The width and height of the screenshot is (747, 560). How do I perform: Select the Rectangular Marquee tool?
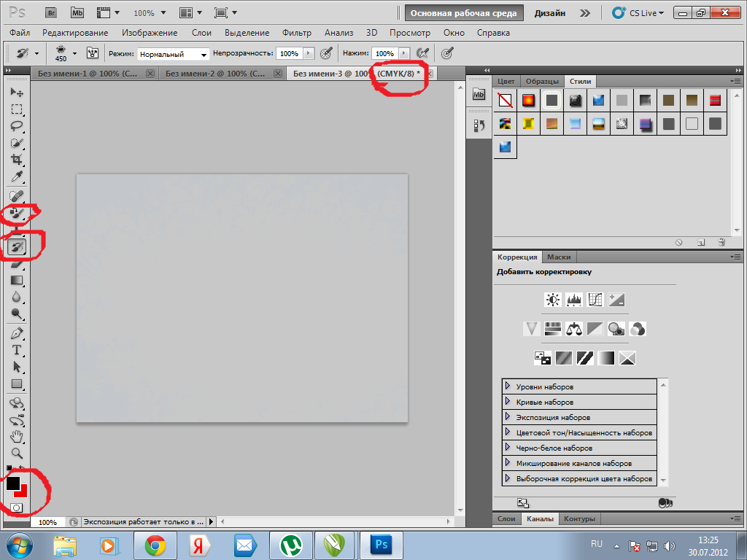tap(17, 109)
